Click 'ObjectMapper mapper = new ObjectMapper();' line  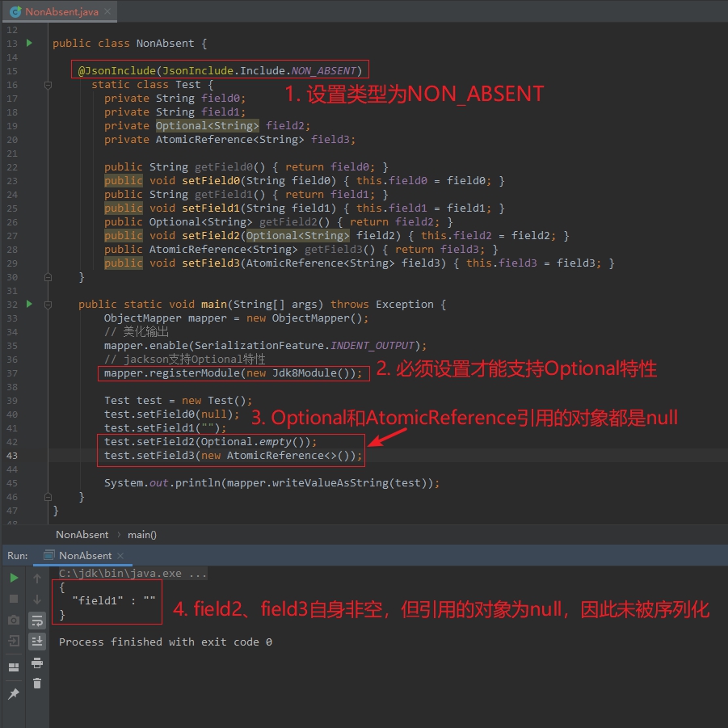coord(236,318)
